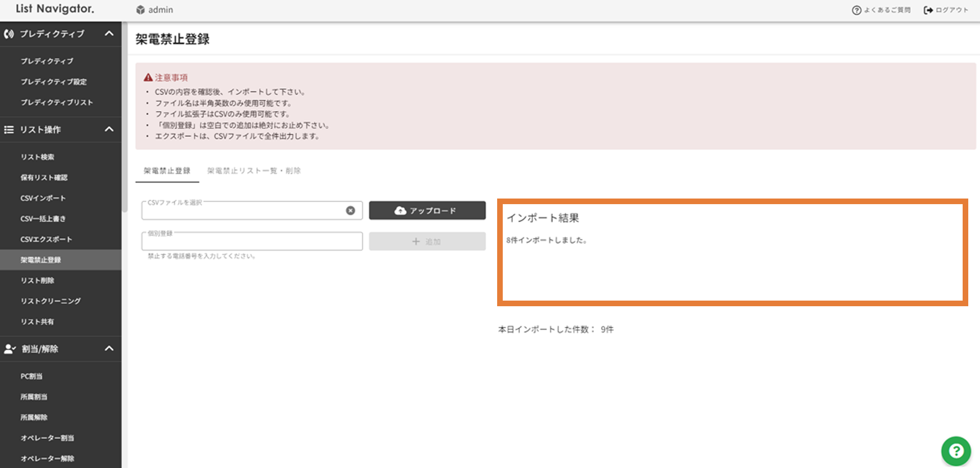Click the リスト操作 list icon
The height and width of the screenshot is (468, 980).
coord(9,130)
